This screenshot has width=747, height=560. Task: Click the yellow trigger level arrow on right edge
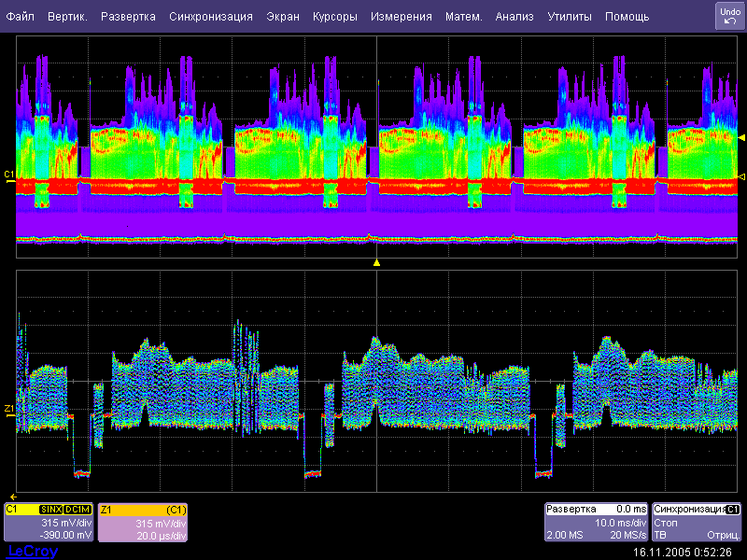(741, 138)
